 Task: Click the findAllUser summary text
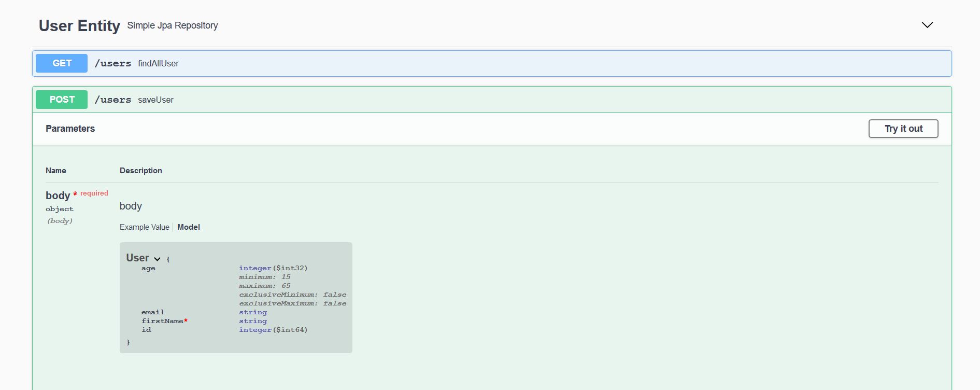tap(158, 63)
